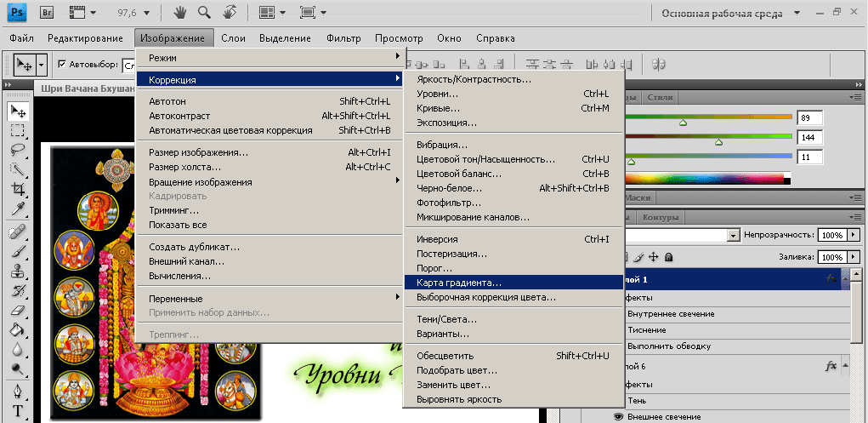Image resolution: width=868 pixels, height=423 pixels.
Task: Choose Уровни from the Коррекция submenu
Action: pos(513,94)
